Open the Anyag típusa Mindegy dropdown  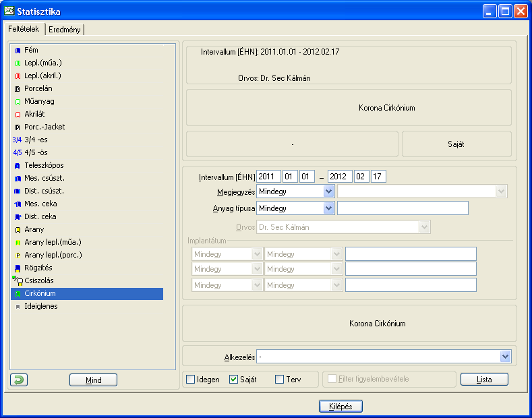click(x=328, y=208)
